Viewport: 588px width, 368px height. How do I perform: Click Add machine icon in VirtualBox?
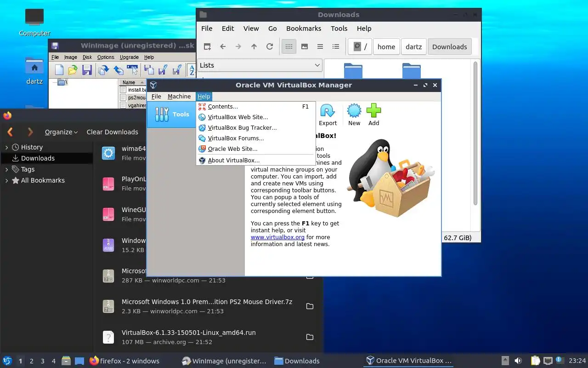(374, 115)
